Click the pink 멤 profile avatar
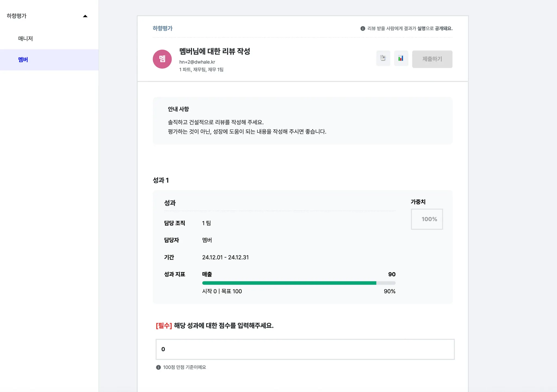Viewport: 557px width, 392px height. (x=162, y=59)
